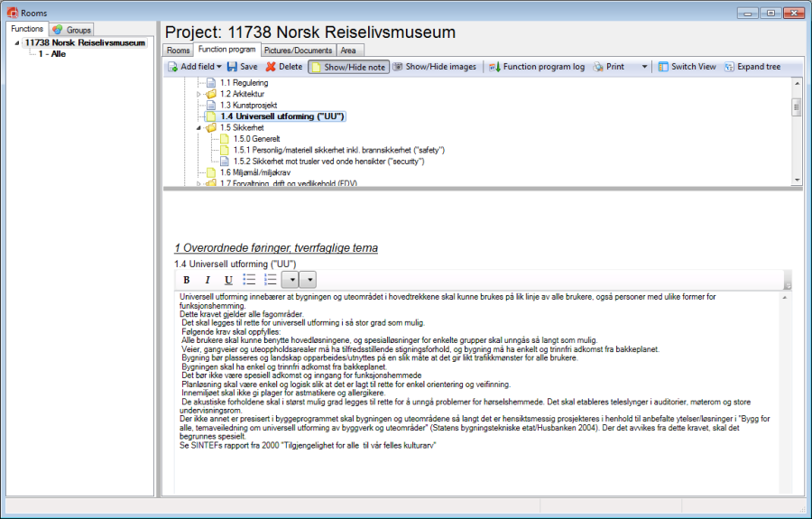Select 1.5.1 Personlig/materiell sikkerhet item
812x519 pixels.
coord(338,150)
